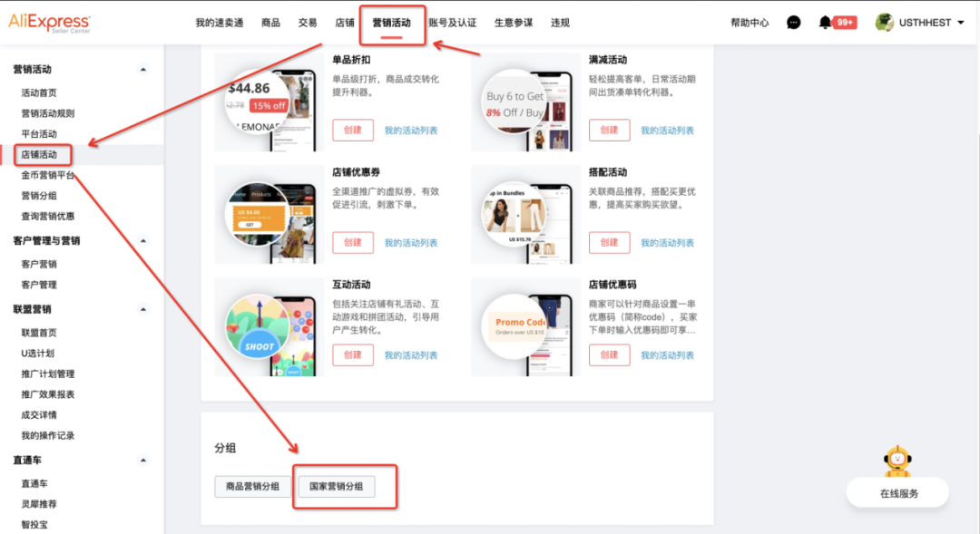Collapse the 客户管理与营销 sidebar section

[x=143, y=240]
